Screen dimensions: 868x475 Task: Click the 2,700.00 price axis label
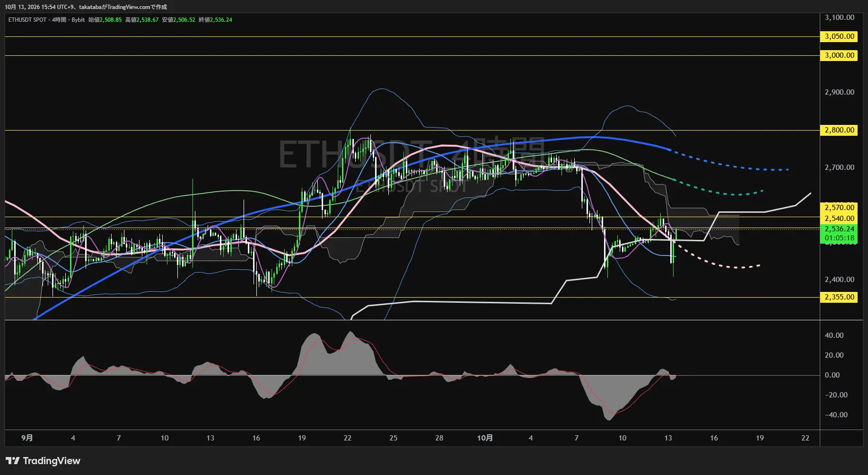840,167
